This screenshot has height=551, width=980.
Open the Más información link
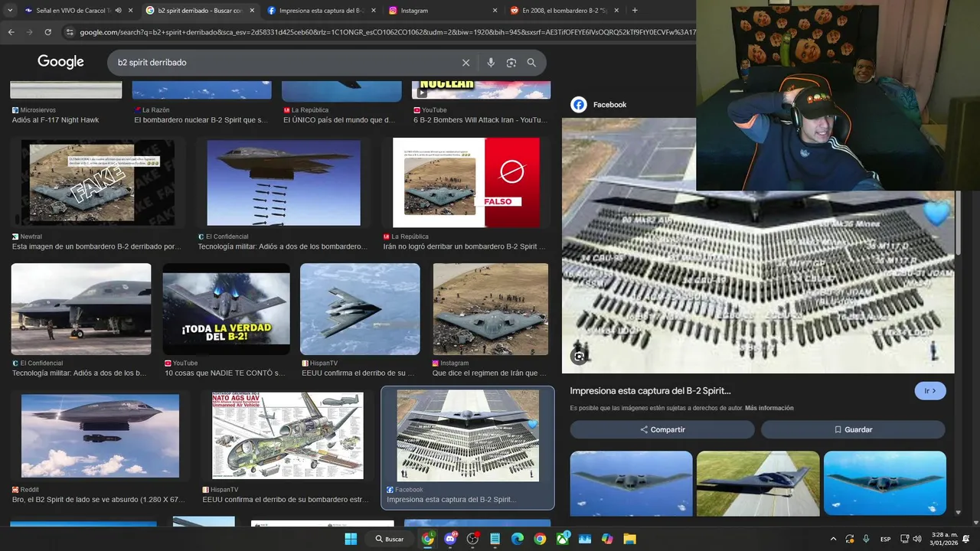pyautogui.click(x=769, y=408)
